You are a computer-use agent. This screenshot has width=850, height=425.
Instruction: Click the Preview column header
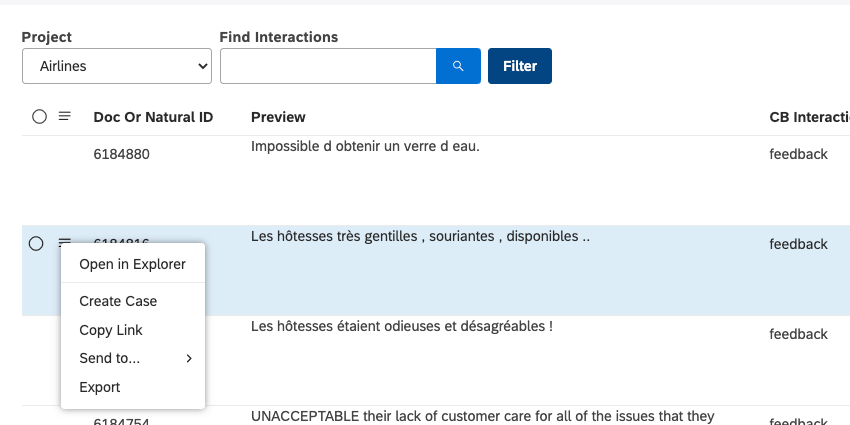tap(278, 117)
